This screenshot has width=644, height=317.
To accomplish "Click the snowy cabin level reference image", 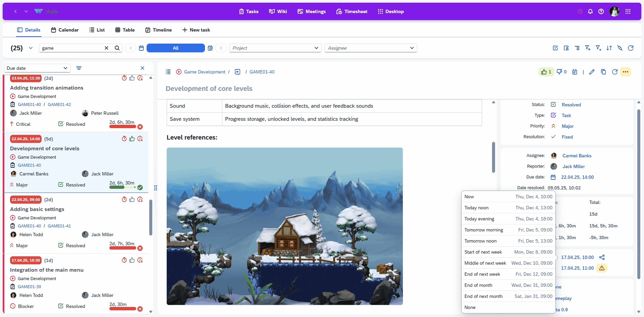I will pos(284,226).
